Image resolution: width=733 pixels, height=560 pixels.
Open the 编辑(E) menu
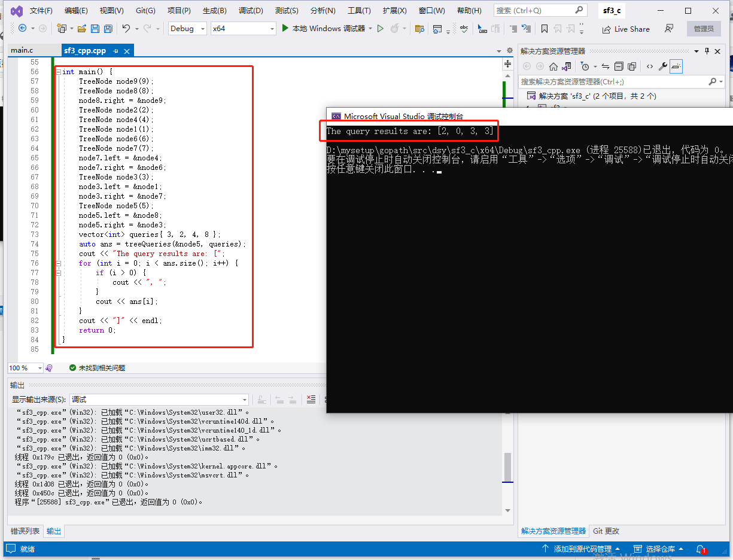point(76,11)
